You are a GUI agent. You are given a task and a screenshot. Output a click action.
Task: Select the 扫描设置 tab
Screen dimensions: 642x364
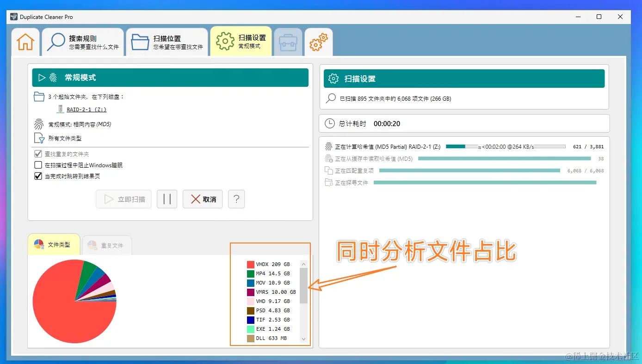[x=241, y=42]
